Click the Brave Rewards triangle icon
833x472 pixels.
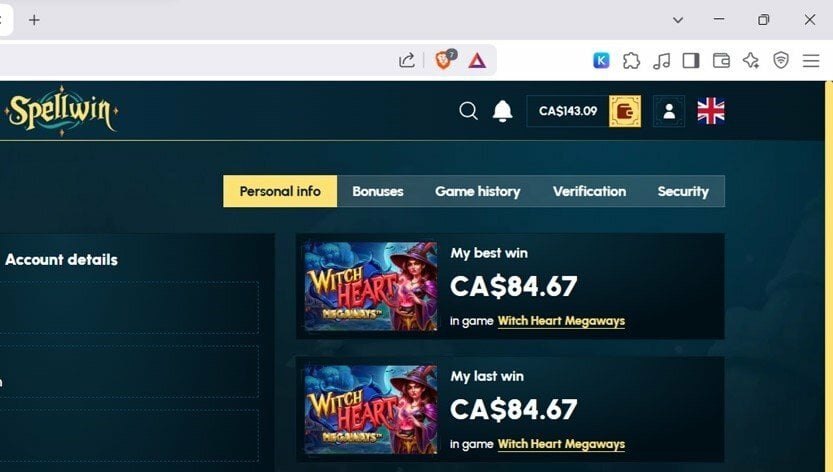click(477, 61)
